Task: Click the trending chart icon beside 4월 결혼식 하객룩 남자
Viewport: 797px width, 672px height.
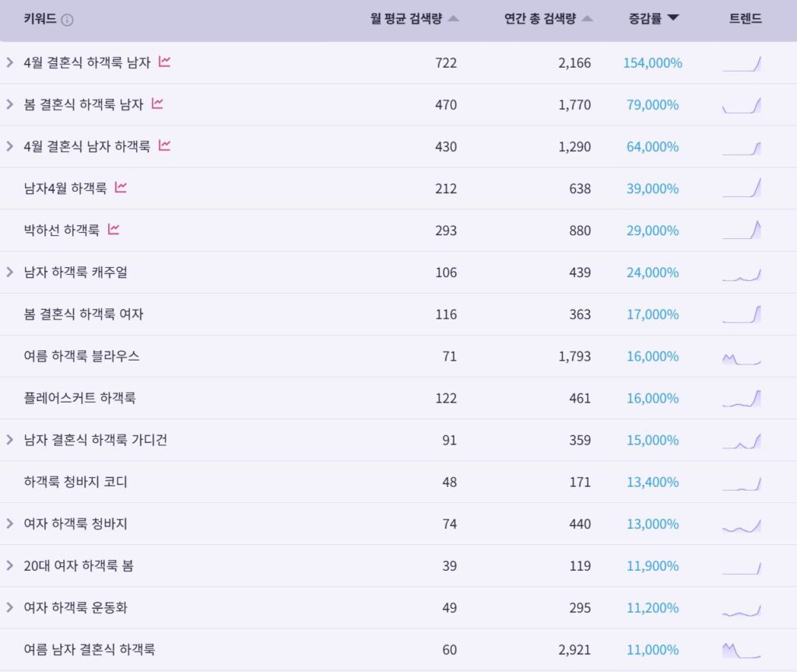Action: coord(164,62)
